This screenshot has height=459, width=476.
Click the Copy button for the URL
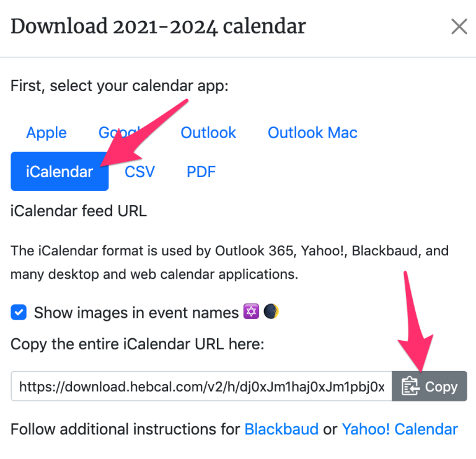[430, 386]
